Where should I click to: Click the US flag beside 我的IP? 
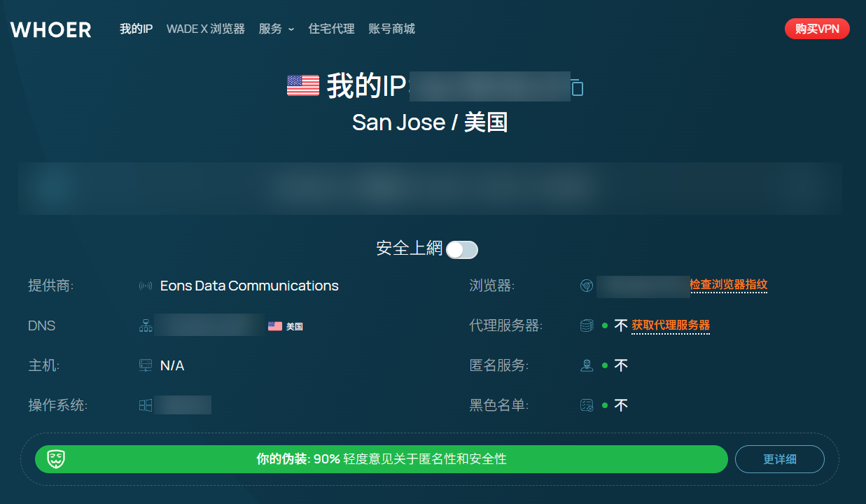(303, 85)
